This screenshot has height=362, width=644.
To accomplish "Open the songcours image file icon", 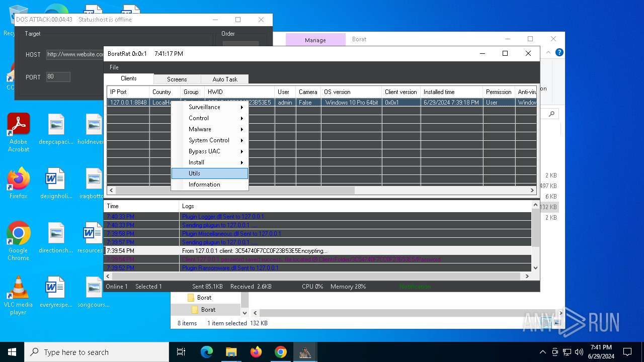I will (94, 292).
